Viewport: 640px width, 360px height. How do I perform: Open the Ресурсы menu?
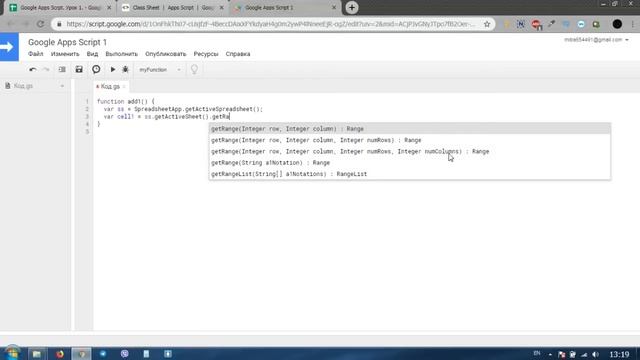coord(206,54)
